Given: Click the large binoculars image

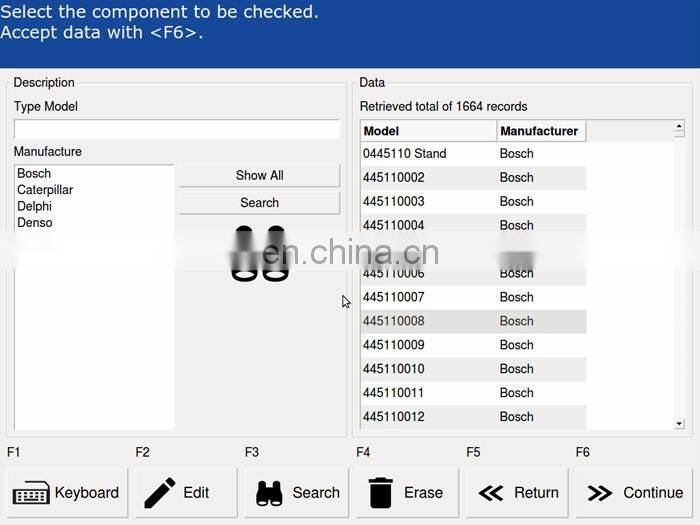Looking at the screenshot, I should pyautogui.click(x=260, y=254).
